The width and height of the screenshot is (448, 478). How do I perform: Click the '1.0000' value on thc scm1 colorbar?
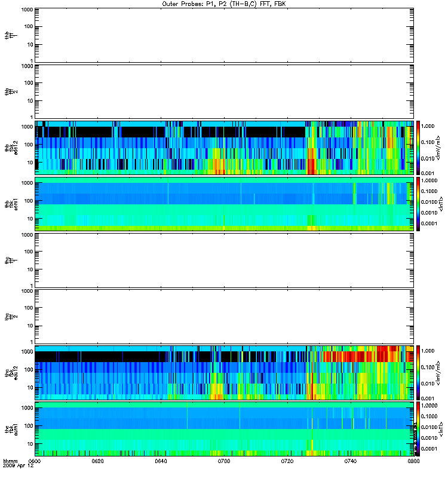429,406
